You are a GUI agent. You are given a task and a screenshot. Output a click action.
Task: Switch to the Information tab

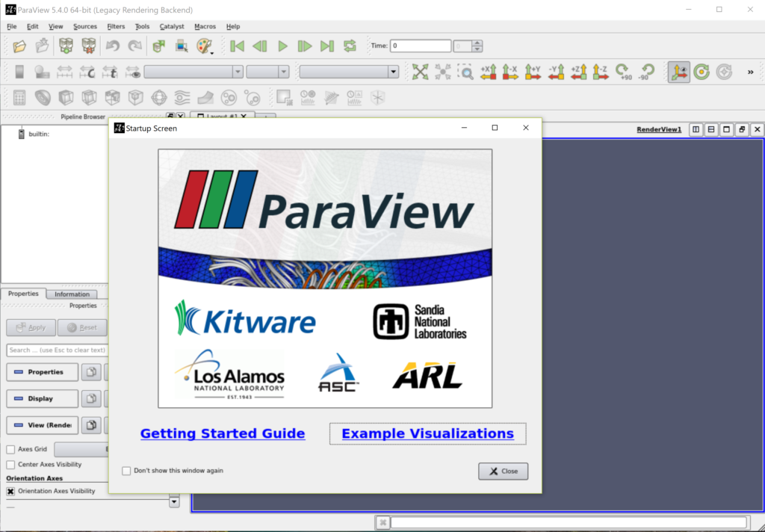[72, 294]
